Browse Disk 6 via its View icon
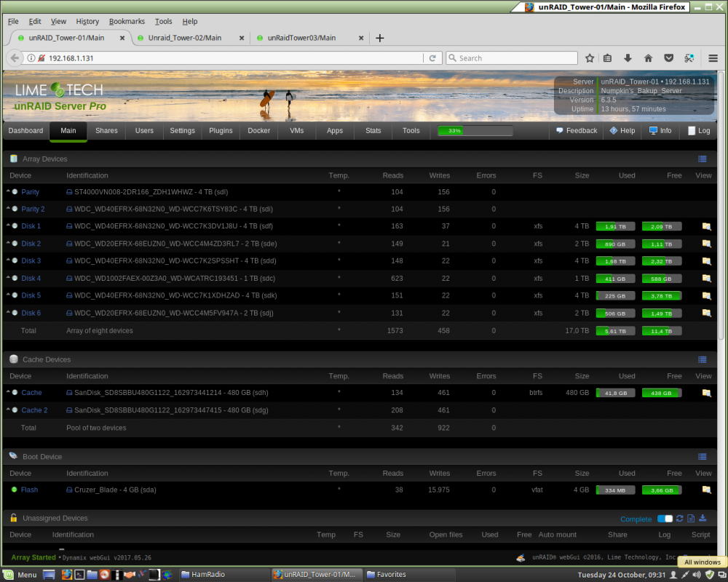This screenshot has width=728, height=582. (706, 313)
